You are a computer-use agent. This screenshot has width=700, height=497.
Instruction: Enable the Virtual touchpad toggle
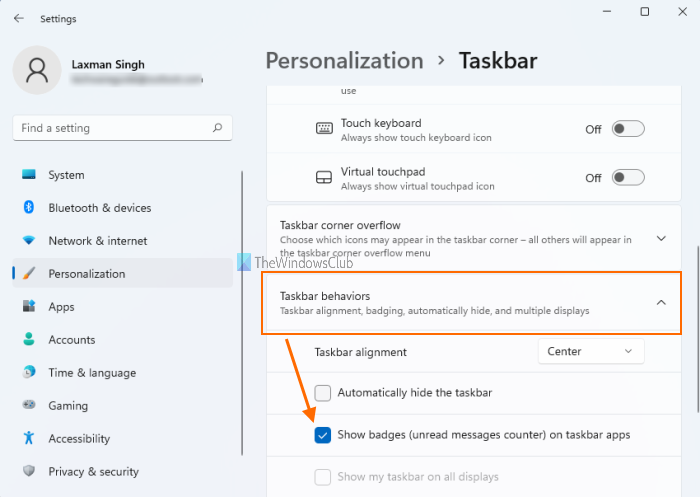[x=628, y=178]
